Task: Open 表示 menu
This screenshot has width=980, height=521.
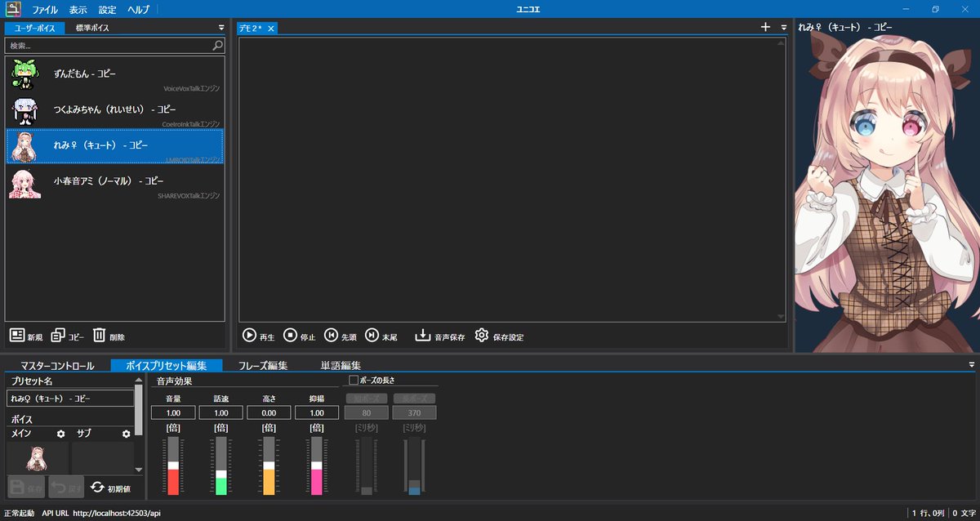Action: (78, 10)
